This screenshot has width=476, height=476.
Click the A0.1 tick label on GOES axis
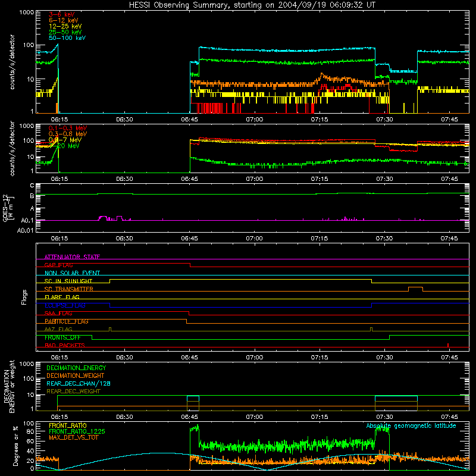[27, 221]
